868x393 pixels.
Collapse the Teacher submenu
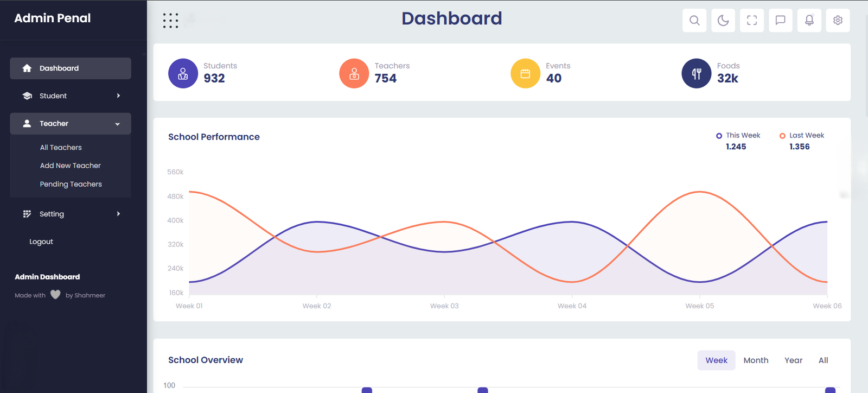point(70,123)
